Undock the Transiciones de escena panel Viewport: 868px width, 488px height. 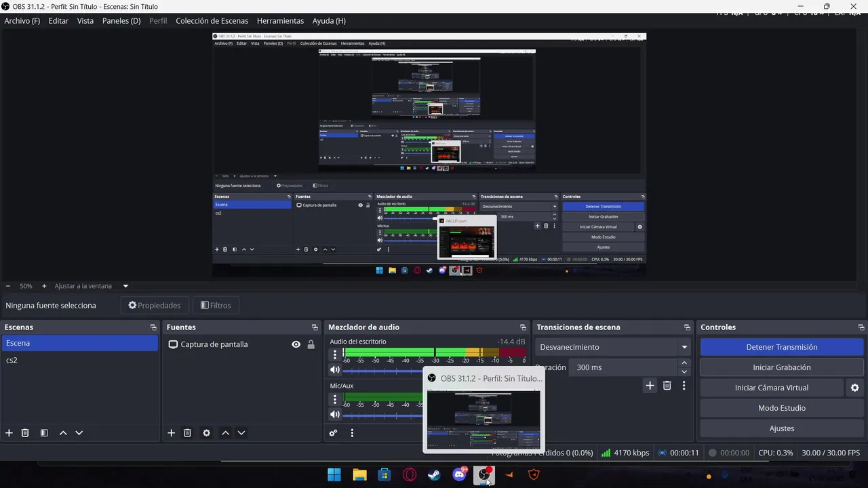(687, 327)
